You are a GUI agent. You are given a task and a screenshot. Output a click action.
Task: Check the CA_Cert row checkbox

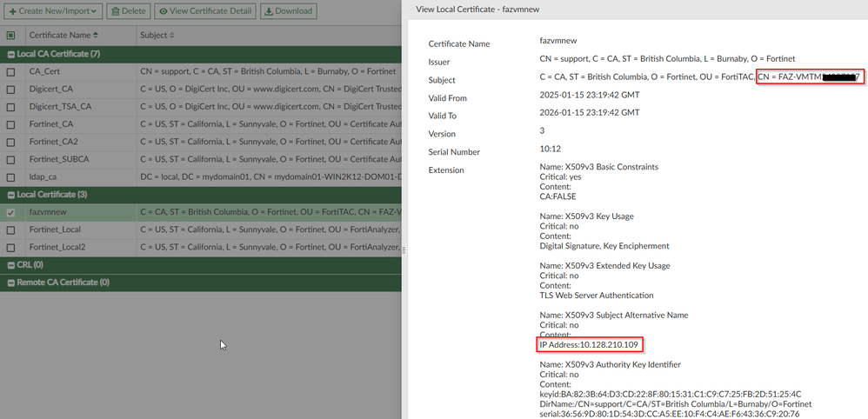tap(10, 72)
